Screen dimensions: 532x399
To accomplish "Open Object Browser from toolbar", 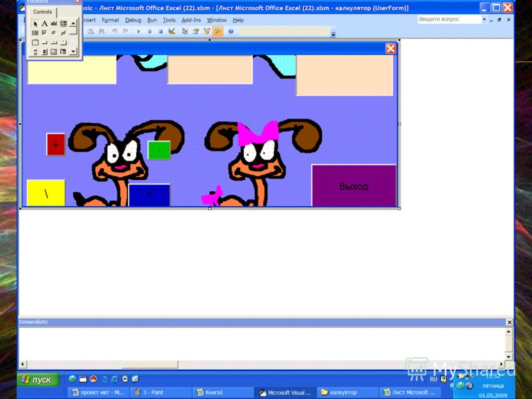I will point(207,31).
